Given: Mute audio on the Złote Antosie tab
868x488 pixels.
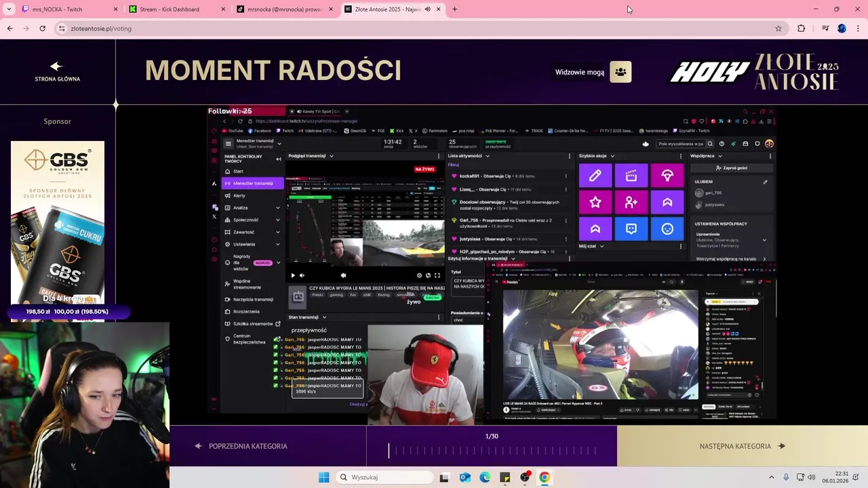Looking at the screenshot, I should pos(427,9).
